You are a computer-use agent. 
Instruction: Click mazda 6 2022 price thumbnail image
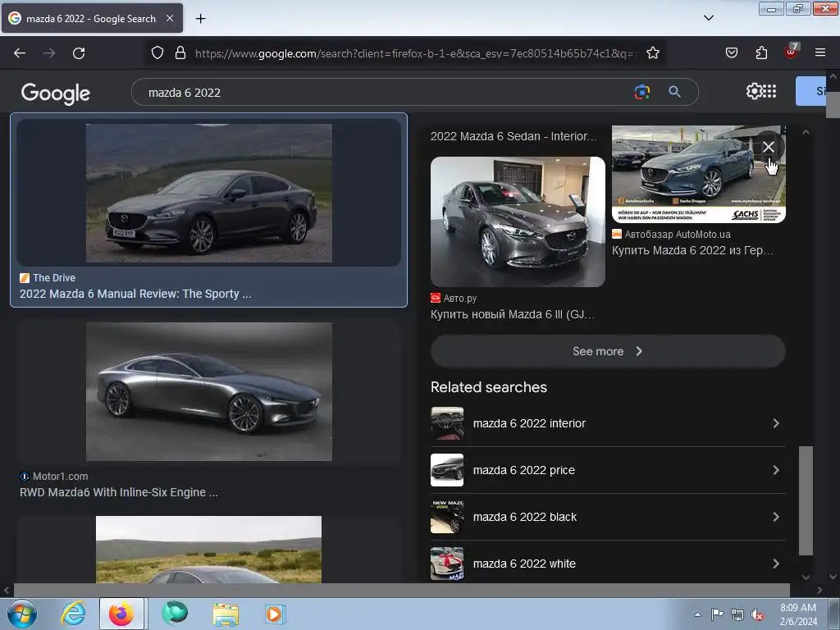[x=447, y=470]
